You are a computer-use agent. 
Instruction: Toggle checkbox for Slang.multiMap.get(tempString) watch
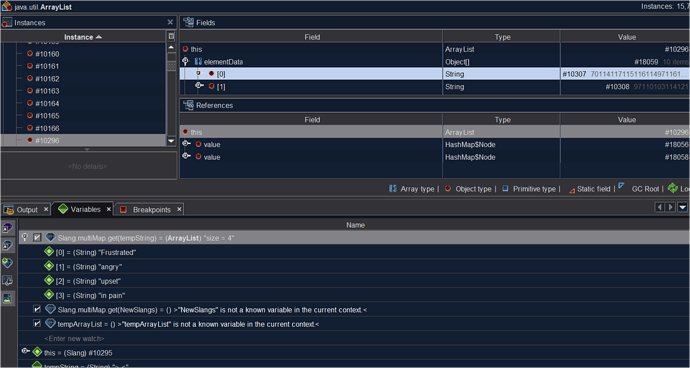(37, 238)
